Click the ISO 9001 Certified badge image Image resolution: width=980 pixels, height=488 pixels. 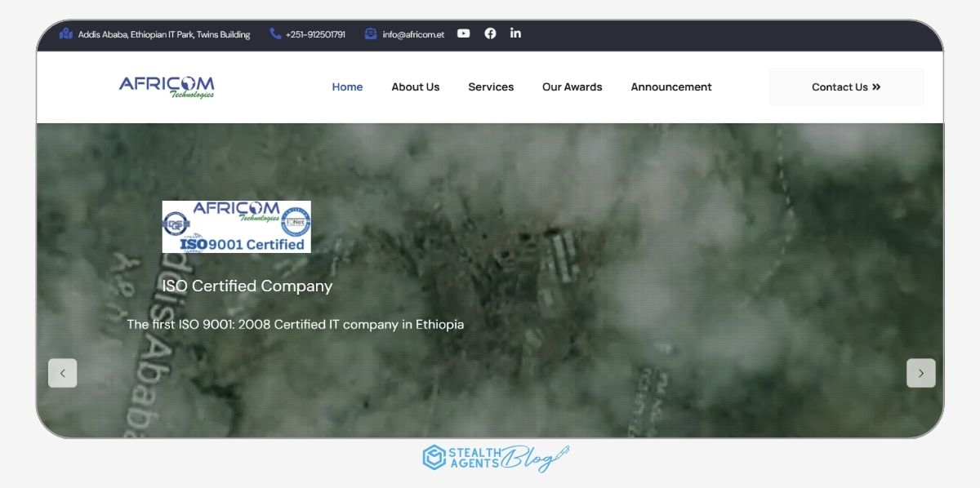(236, 227)
